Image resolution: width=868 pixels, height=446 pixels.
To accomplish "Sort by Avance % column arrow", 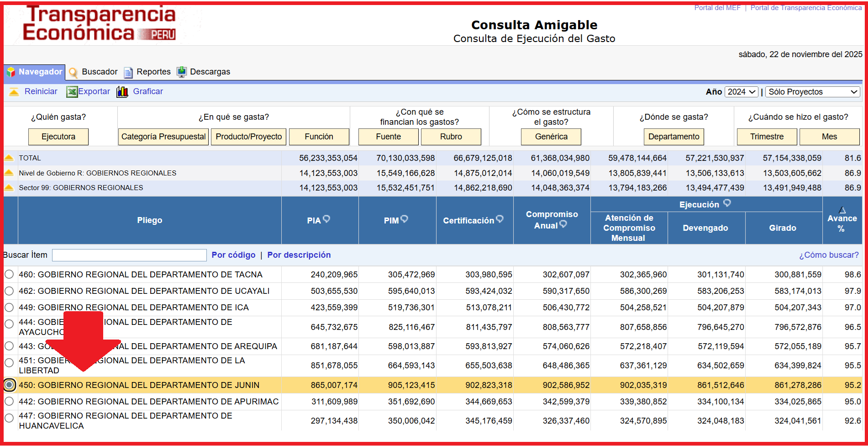I will [x=842, y=210].
